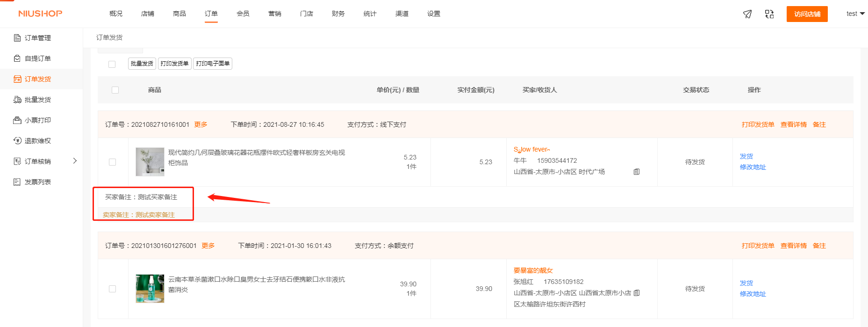This screenshot has height=327, width=868.
Task: Select the 订单 top menu
Action: (211, 14)
